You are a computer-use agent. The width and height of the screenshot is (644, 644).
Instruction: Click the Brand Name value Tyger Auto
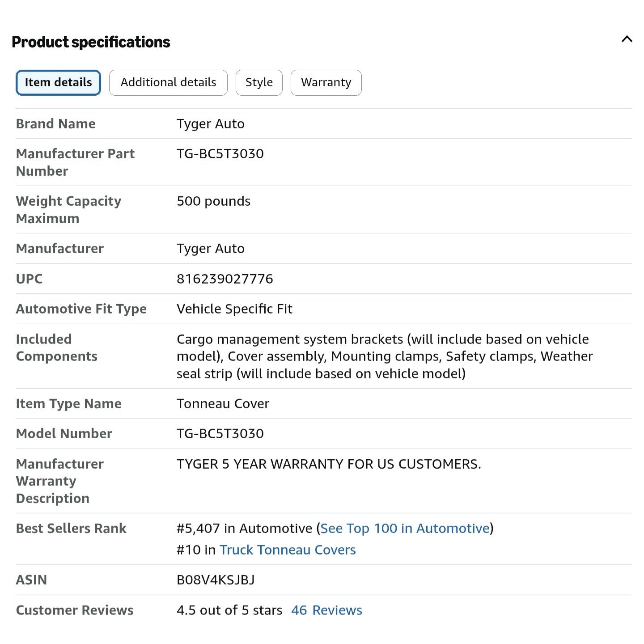210,124
